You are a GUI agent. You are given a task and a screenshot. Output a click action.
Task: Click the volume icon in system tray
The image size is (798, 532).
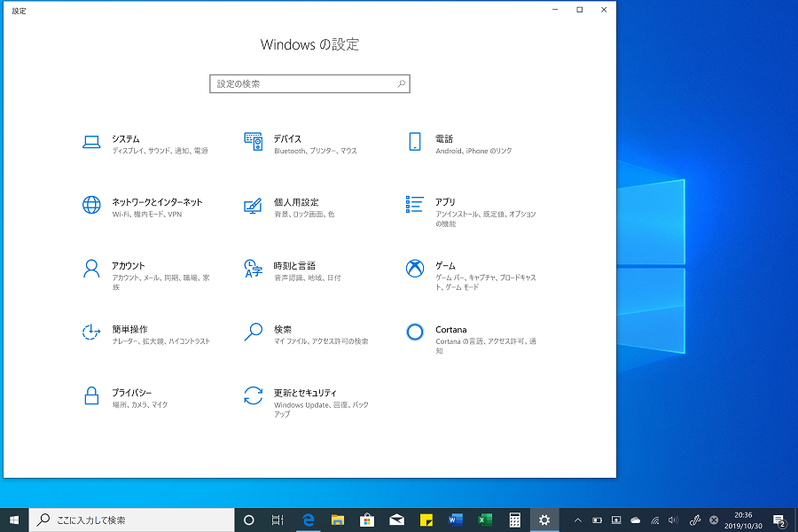coord(672,520)
